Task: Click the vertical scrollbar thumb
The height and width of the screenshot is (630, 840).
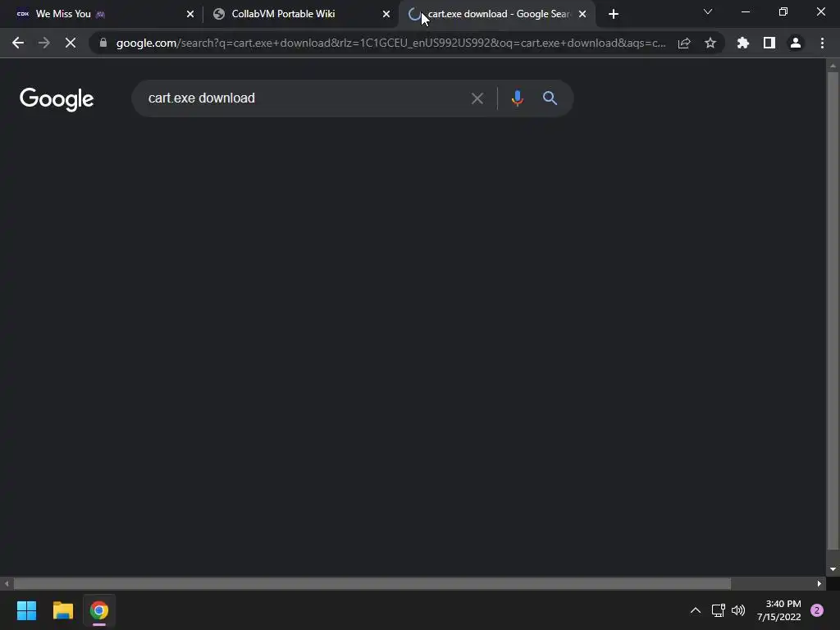Action: point(833,311)
